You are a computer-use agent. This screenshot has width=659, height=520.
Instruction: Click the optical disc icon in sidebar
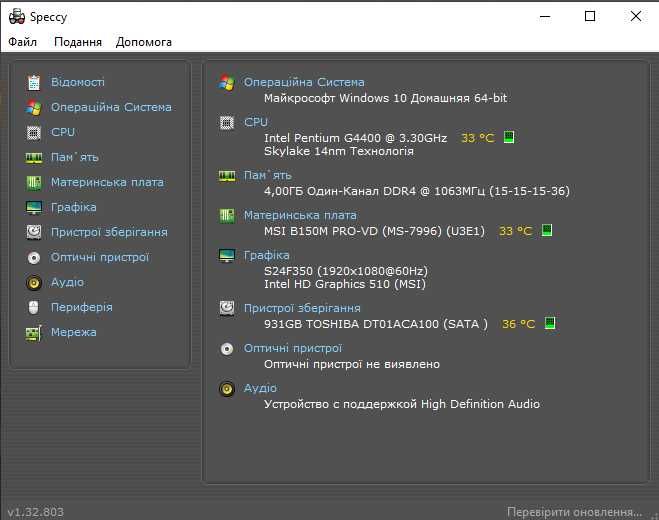point(34,257)
